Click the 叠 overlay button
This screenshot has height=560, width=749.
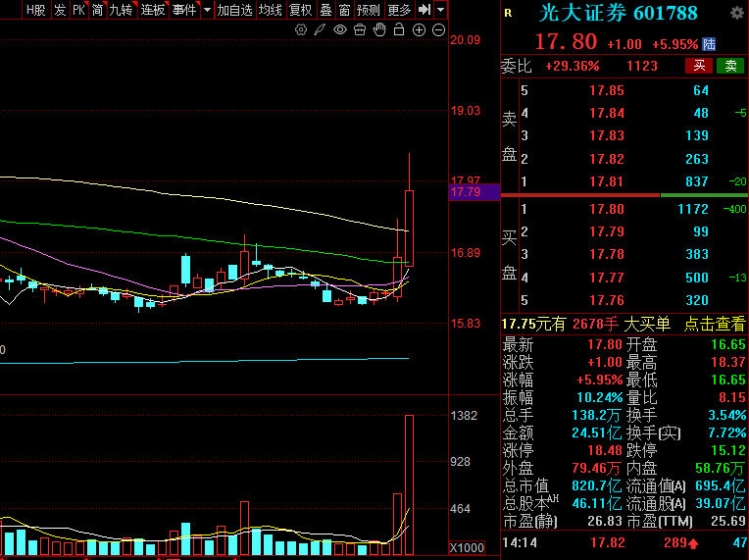click(325, 10)
